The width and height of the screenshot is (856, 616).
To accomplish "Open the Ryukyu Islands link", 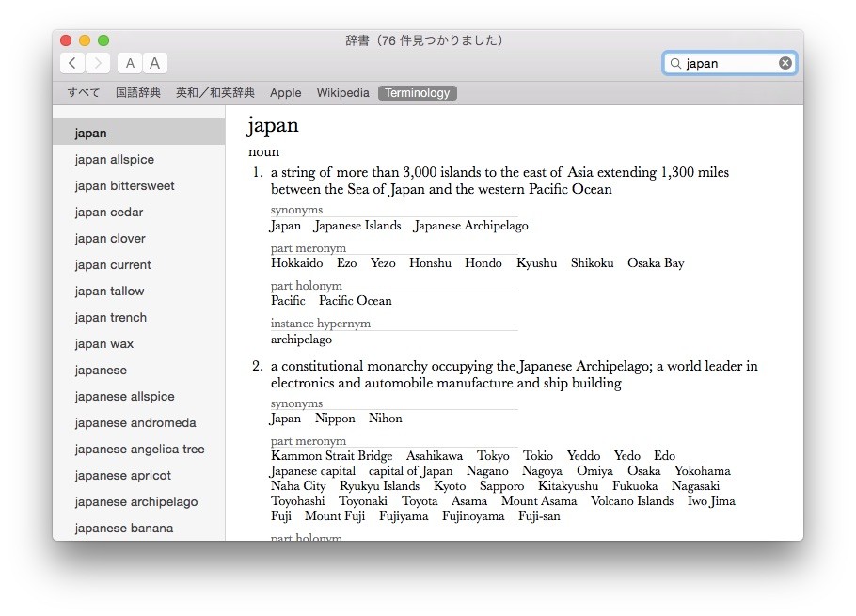I will 379,486.
